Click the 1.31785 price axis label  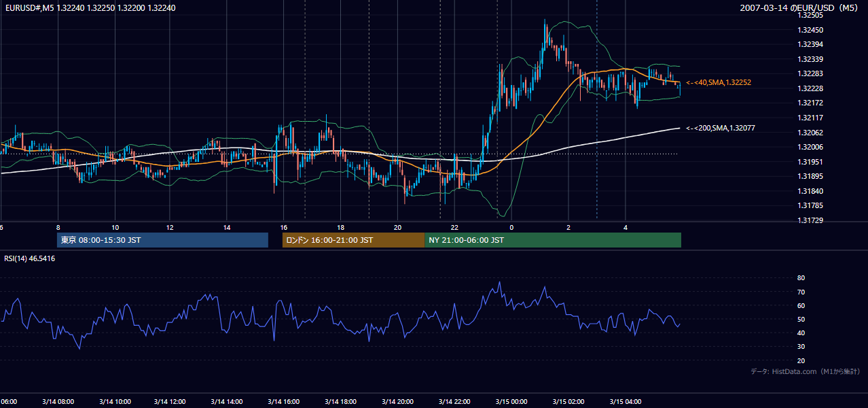pos(810,205)
